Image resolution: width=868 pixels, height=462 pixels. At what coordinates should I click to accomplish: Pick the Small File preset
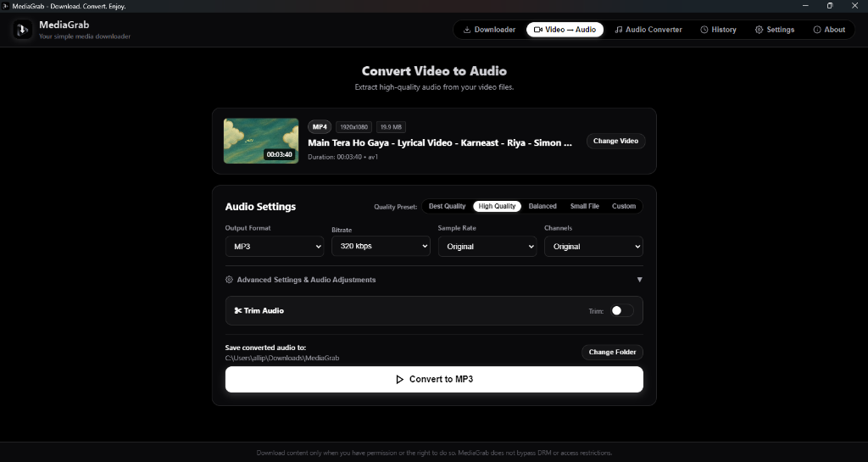[585, 206]
